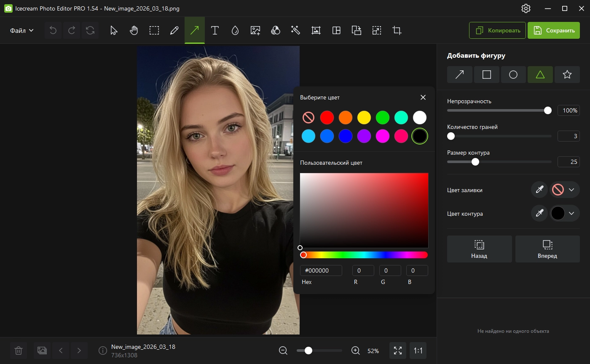The height and width of the screenshot is (364, 590).
Task: Open the settings gear
Action: 526,8
